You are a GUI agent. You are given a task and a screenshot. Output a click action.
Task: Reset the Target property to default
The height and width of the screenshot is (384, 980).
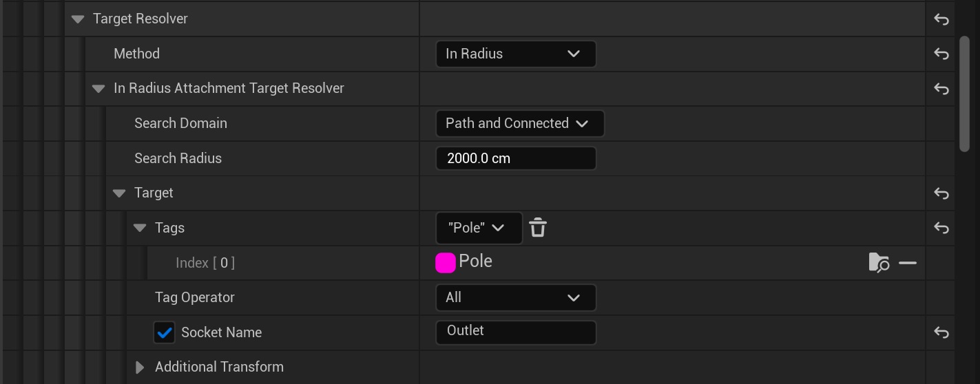[941, 193]
